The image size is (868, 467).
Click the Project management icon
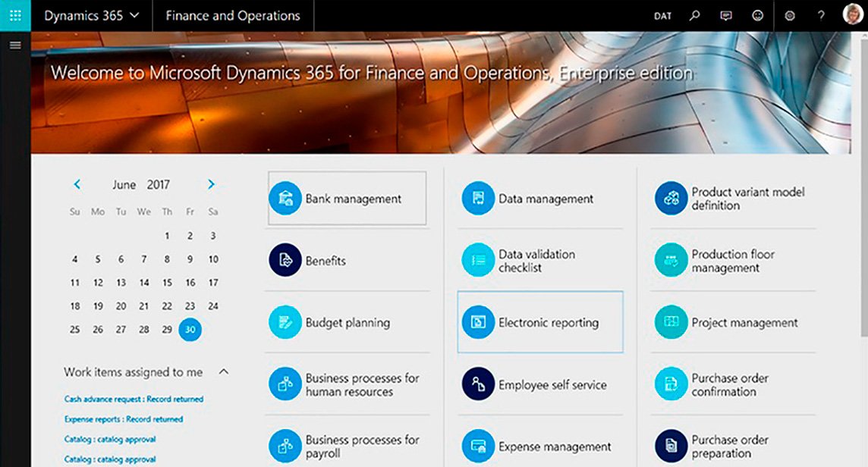pyautogui.click(x=671, y=322)
